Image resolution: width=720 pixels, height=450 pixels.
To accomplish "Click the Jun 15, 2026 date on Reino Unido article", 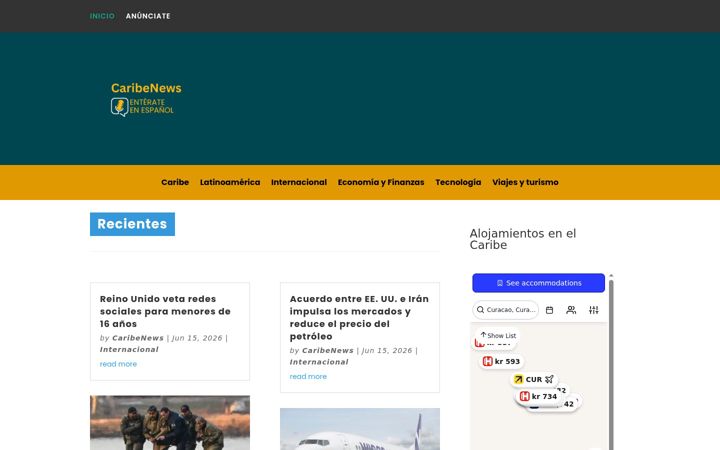I will (197, 338).
